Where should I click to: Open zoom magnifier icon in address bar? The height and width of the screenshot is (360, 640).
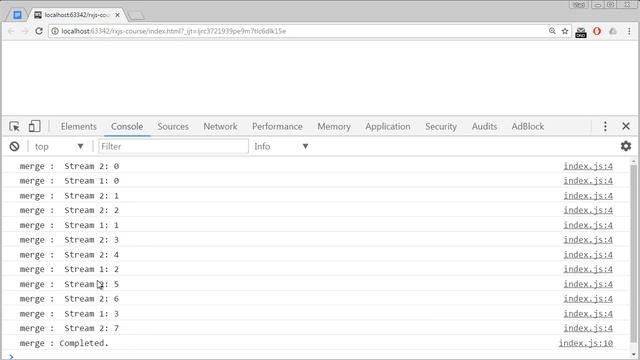point(552,31)
